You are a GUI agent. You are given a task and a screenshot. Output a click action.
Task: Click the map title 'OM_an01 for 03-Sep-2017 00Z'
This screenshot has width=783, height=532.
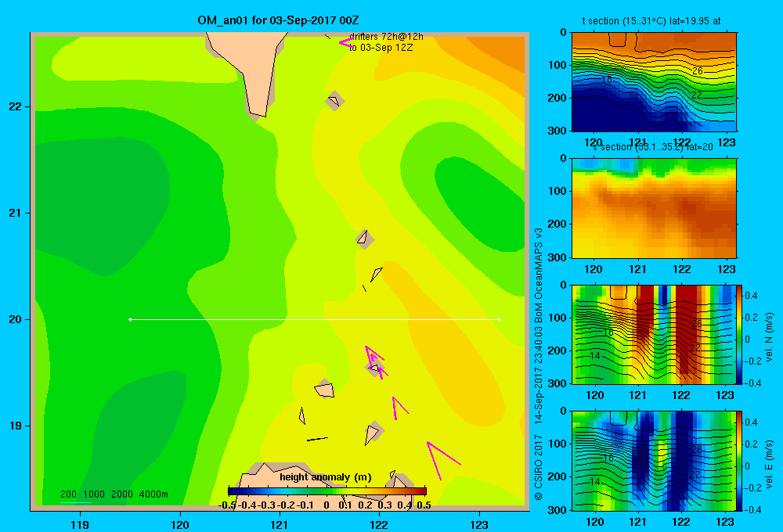click(278, 20)
